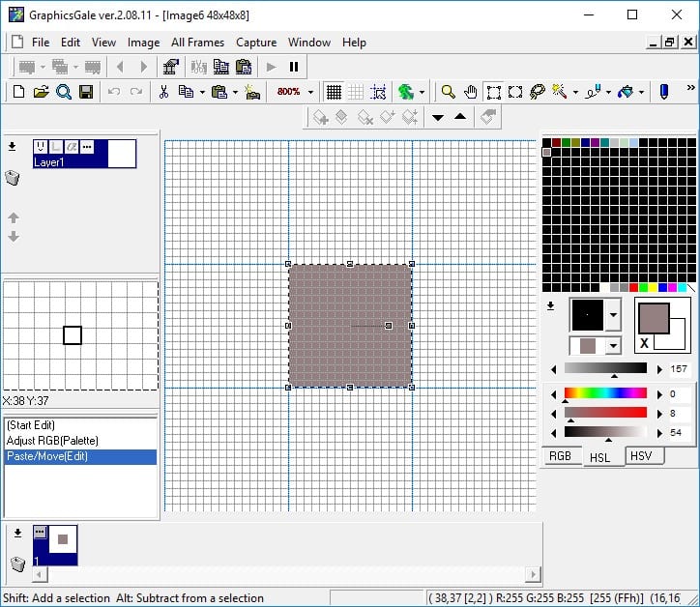Toggle the custom grid display
Image resolution: width=700 pixels, height=607 pixels.
point(356,92)
